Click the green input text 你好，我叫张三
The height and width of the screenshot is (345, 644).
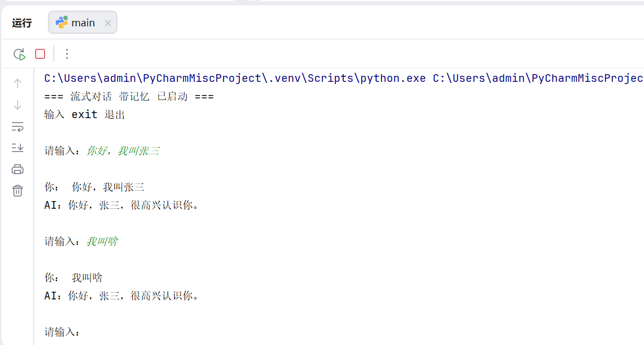tap(123, 151)
